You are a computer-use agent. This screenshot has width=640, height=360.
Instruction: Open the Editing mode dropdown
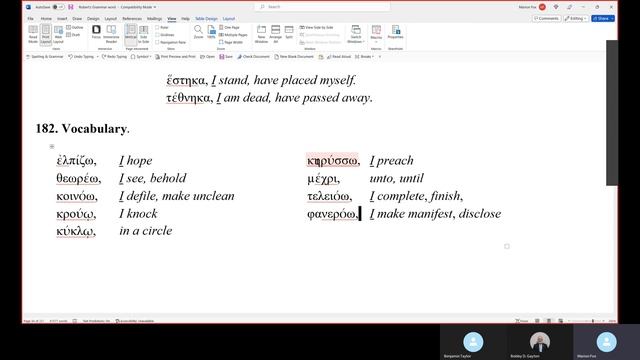tap(576, 18)
